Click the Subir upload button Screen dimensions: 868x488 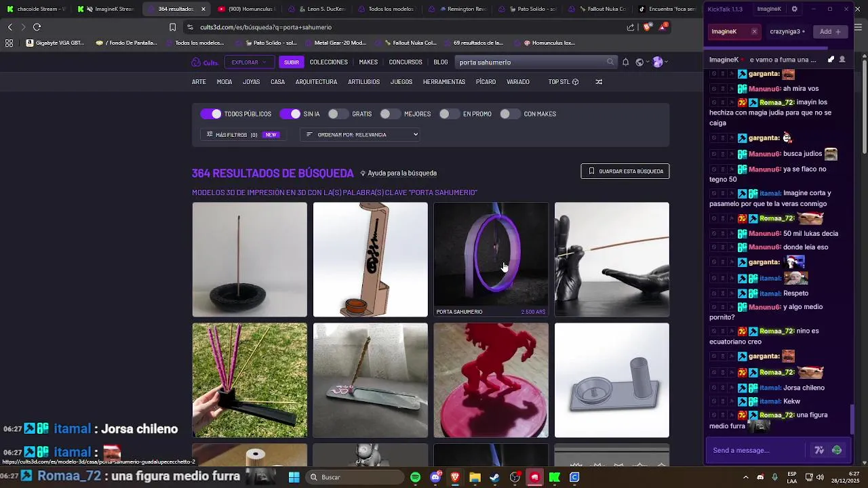point(292,62)
